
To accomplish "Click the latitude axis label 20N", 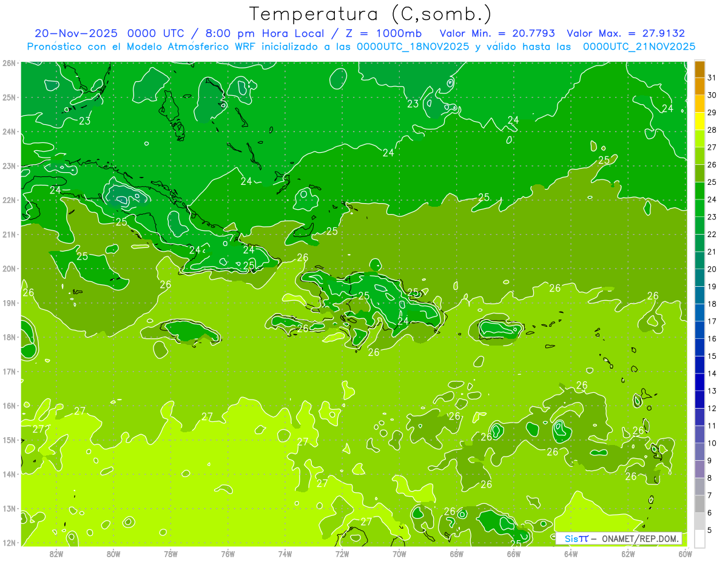I will [9, 268].
